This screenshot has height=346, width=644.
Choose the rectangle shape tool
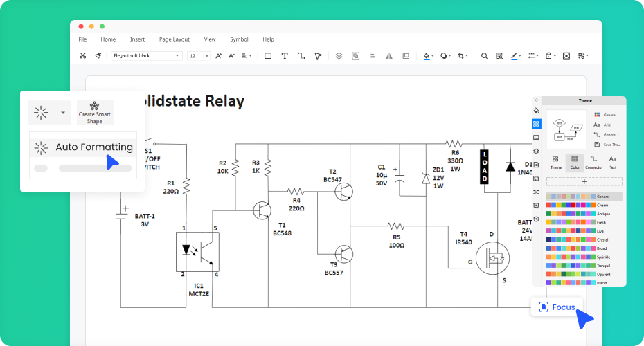pyautogui.click(x=268, y=55)
